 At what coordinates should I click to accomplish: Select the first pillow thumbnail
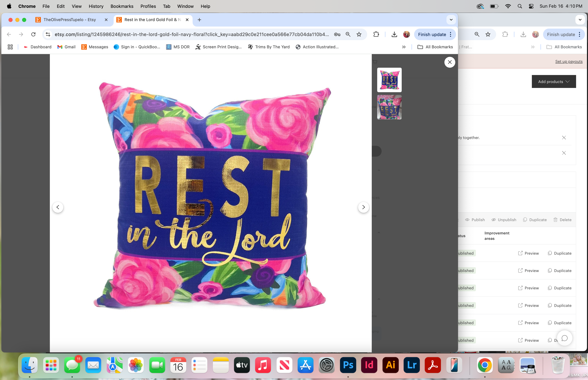389,80
